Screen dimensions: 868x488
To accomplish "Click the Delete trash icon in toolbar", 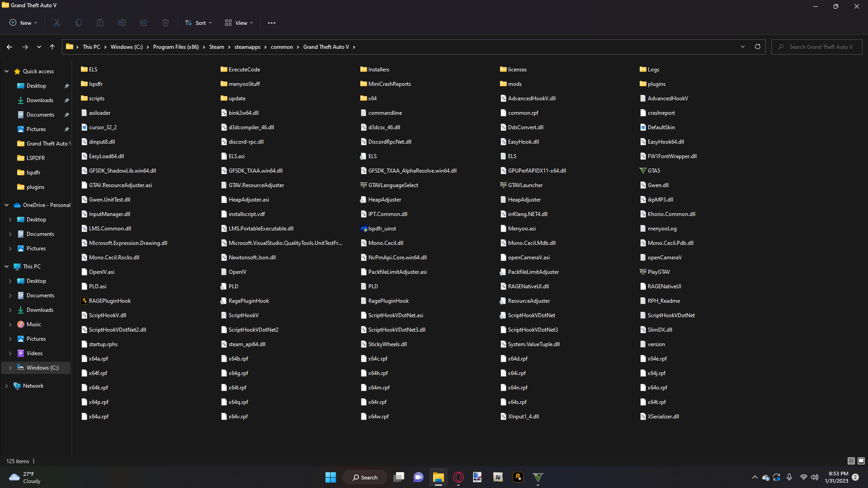I will [x=165, y=23].
